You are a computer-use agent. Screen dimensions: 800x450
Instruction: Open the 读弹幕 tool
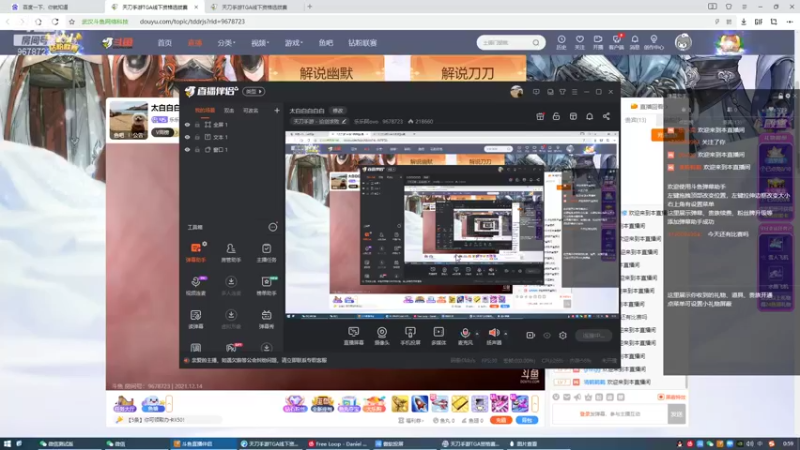(x=195, y=319)
